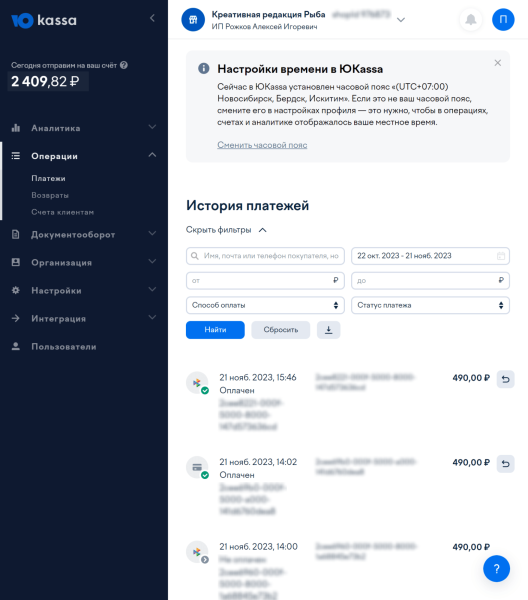Click the 21 нояб. 2023, 14:02 payment date
This screenshot has height=600, width=528.
click(x=258, y=462)
